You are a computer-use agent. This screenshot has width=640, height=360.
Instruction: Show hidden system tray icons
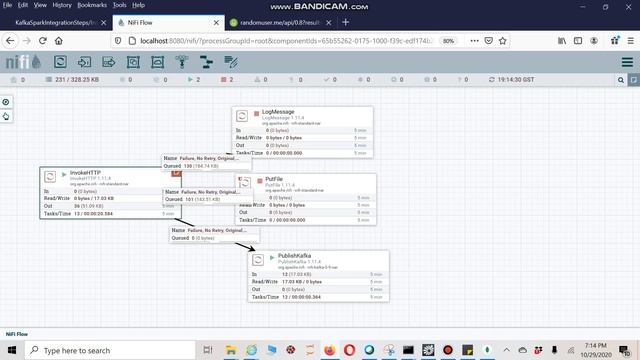click(x=507, y=350)
